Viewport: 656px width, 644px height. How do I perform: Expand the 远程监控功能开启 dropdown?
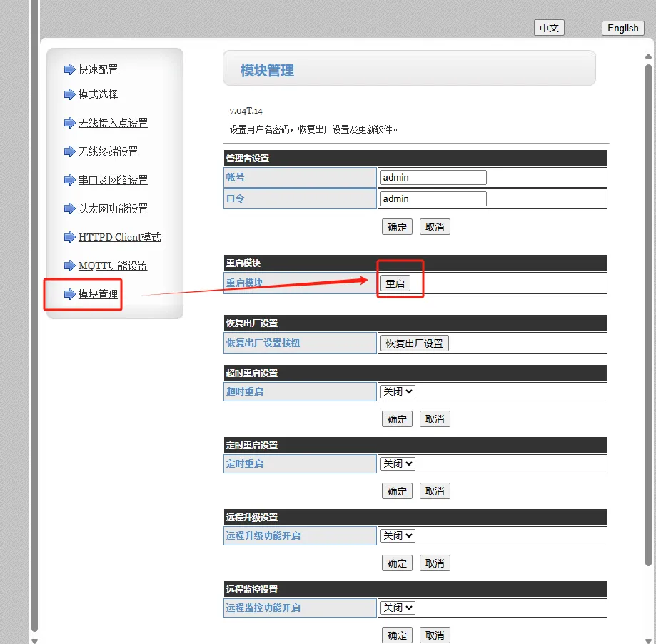(x=398, y=607)
